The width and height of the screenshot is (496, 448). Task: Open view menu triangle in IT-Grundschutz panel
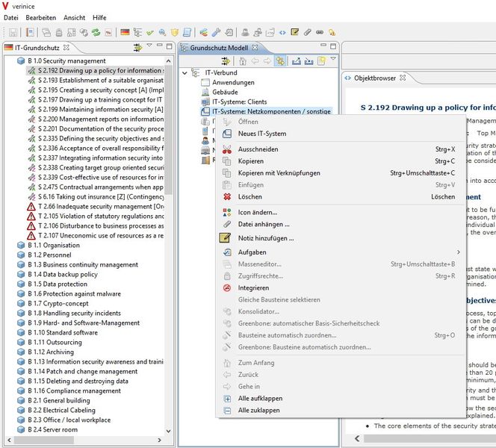[x=149, y=46]
